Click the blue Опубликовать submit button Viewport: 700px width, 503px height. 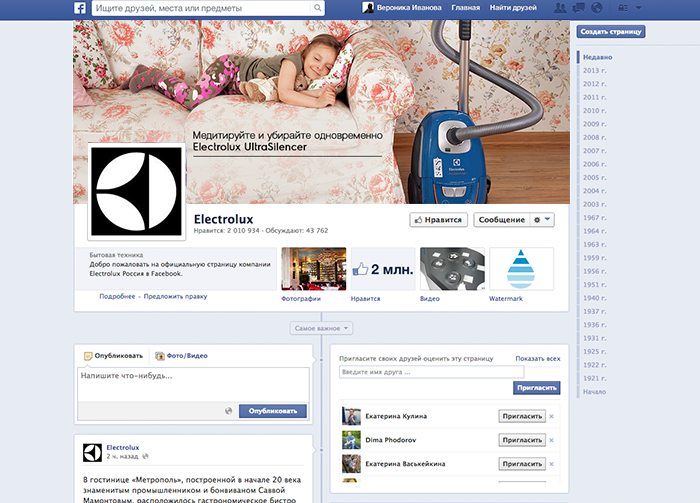pyautogui.click(x=273, y=411)
